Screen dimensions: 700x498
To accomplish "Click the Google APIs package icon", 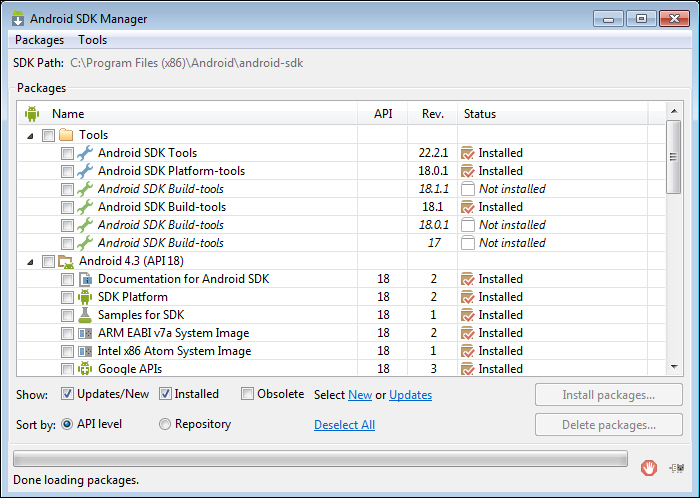I will tap(85, 369).
